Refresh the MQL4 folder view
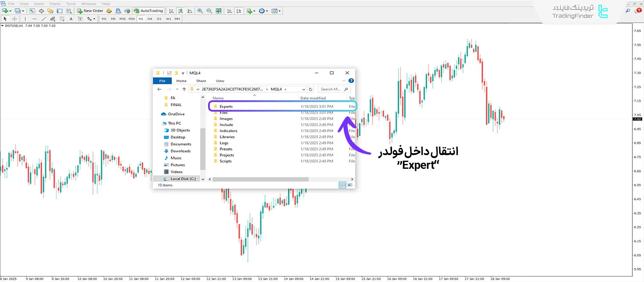 coord(310,89)
